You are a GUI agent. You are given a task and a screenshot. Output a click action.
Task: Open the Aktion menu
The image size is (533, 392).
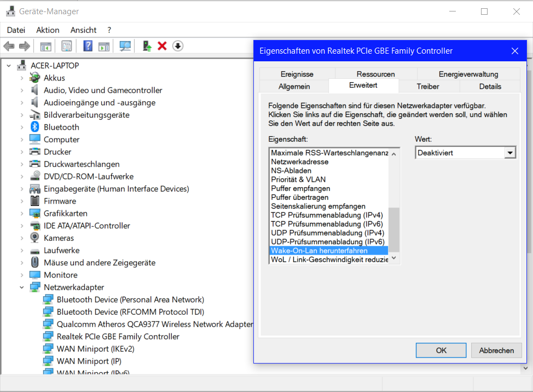point(48,30)
